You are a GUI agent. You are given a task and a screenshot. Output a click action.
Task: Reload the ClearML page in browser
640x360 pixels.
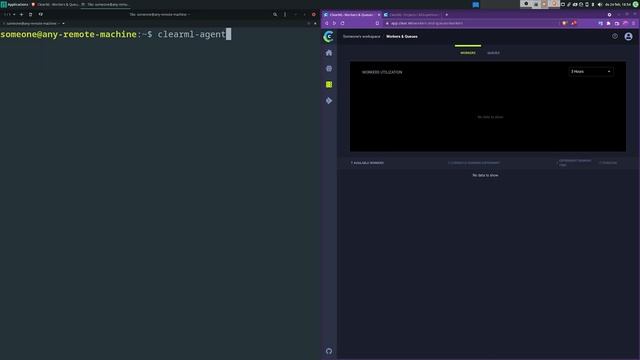pos(342,23)
